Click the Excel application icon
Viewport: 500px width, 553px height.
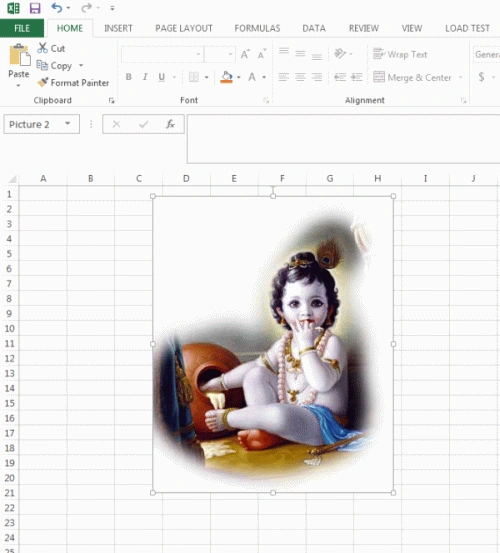(x=13, y=8)
